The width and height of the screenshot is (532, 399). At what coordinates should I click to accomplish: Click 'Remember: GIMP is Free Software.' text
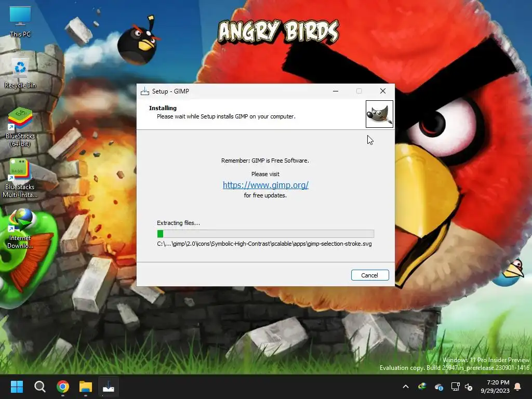click(x=265, y=161)
